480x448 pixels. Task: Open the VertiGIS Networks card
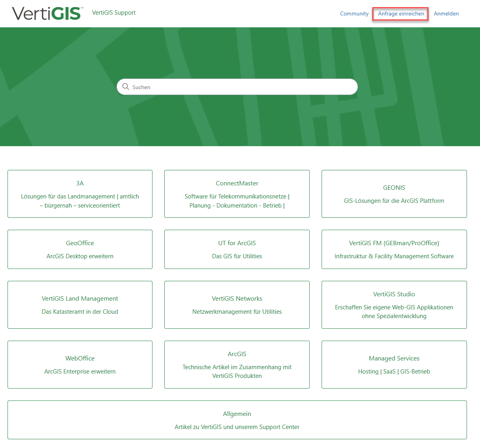click(237, 305)
